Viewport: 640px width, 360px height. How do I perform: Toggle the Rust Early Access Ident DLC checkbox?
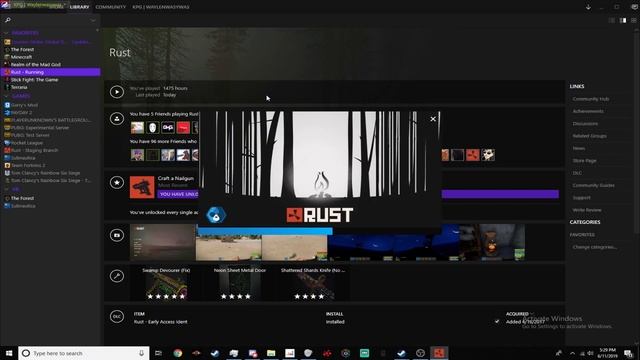tap(497, 322)
